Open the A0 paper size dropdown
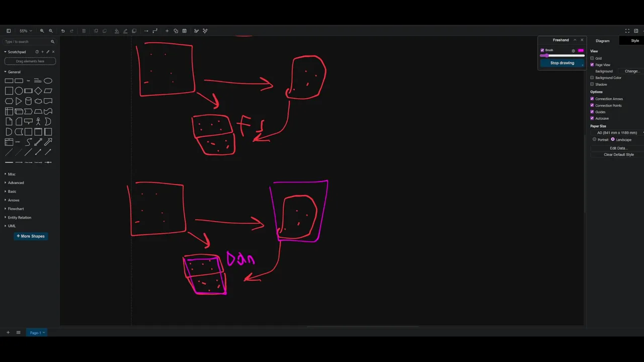 618,133
